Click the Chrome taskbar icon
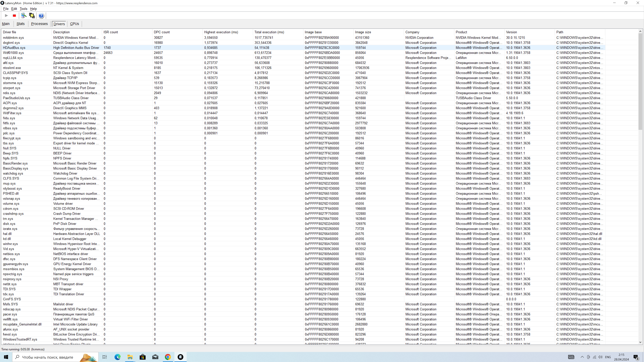The width and height of the screenshot is (644, 362). click(168, 357)
